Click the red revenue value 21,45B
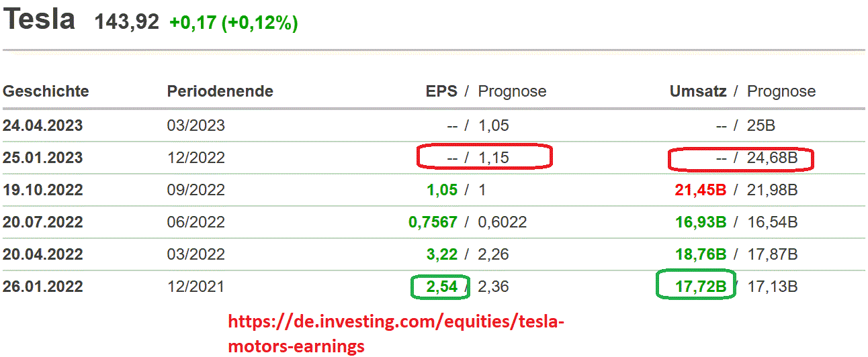This screenshot has width=868, height=357. 701,190
